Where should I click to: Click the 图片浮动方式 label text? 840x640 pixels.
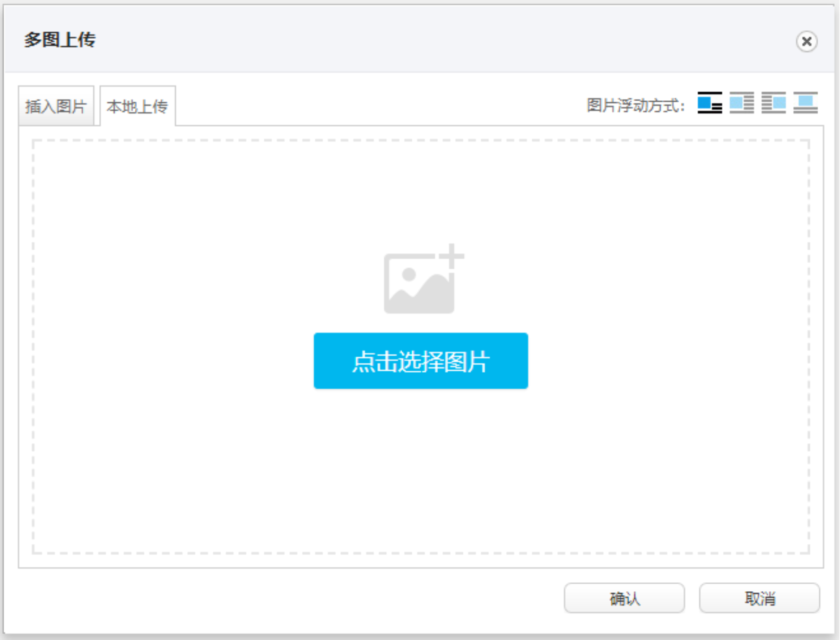[635, 106]
